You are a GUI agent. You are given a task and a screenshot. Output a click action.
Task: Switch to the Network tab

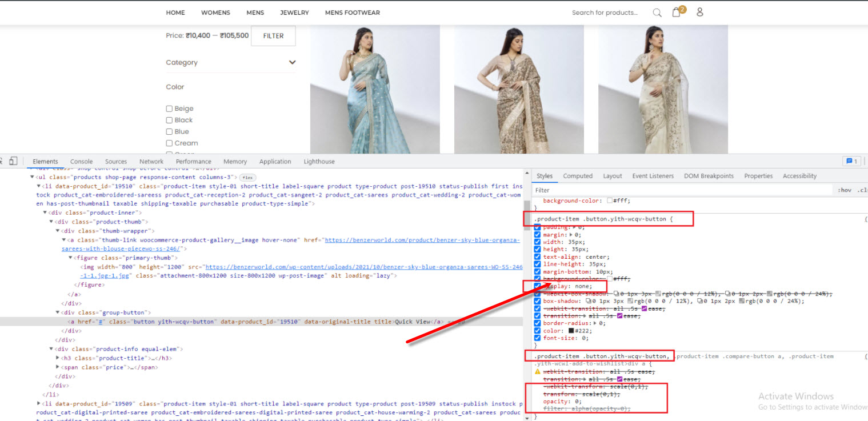click(x=151, y=162)
